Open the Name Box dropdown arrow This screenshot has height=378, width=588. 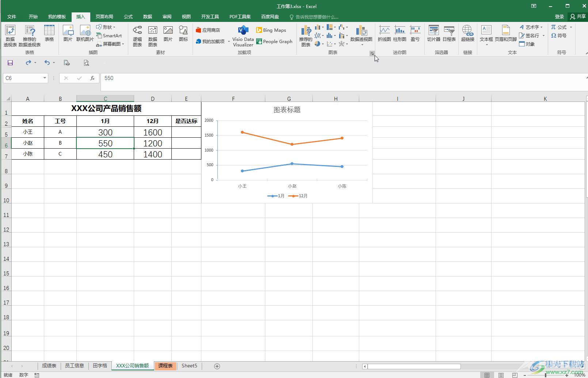point(45,78)
